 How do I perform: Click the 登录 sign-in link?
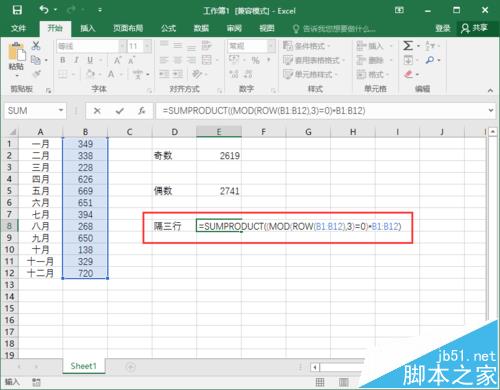[443, 28]
